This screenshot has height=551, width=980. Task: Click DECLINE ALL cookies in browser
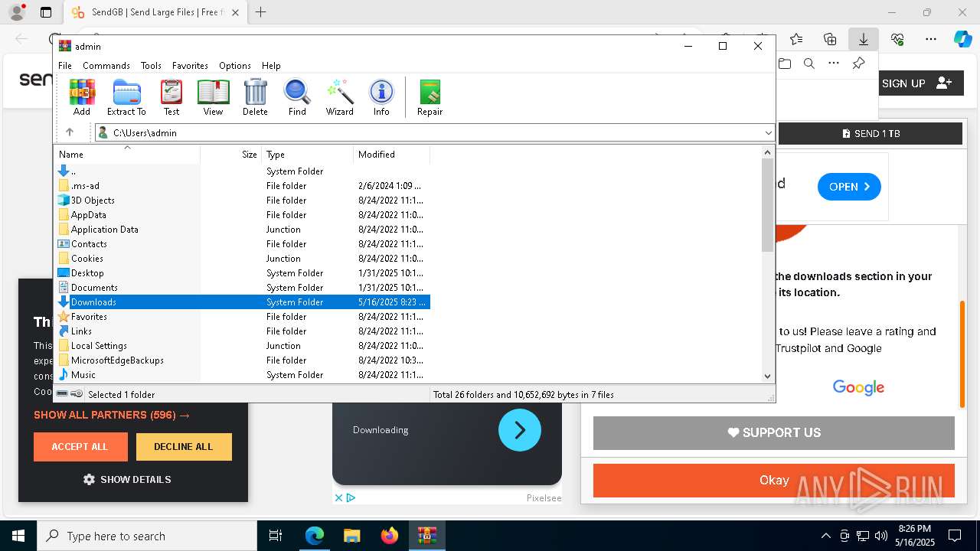(x=184, y=447)
